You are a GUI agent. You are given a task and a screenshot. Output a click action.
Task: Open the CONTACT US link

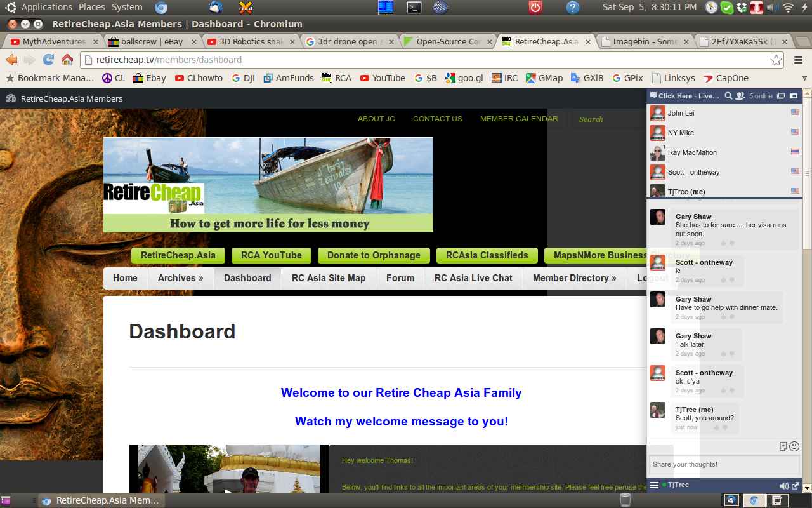[438, 119]
